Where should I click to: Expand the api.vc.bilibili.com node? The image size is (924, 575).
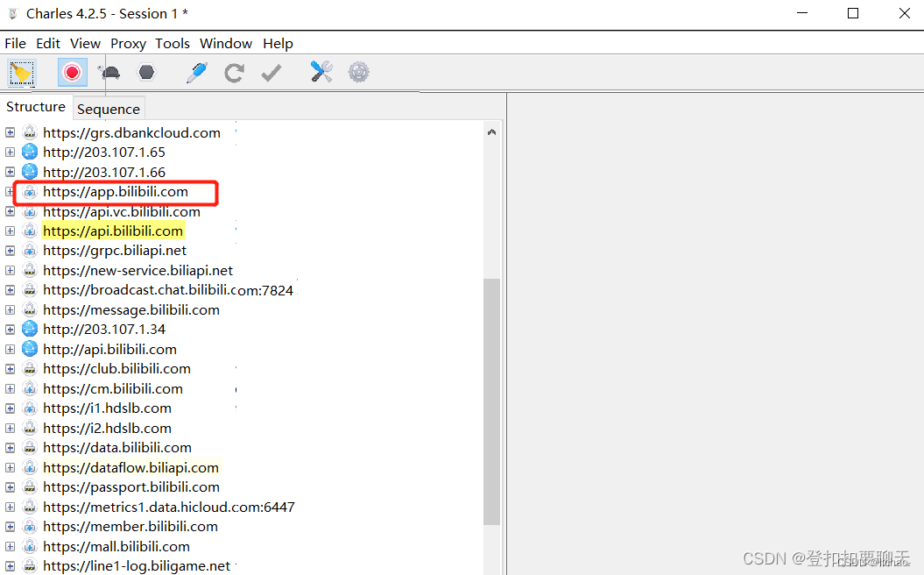point(10,211)
